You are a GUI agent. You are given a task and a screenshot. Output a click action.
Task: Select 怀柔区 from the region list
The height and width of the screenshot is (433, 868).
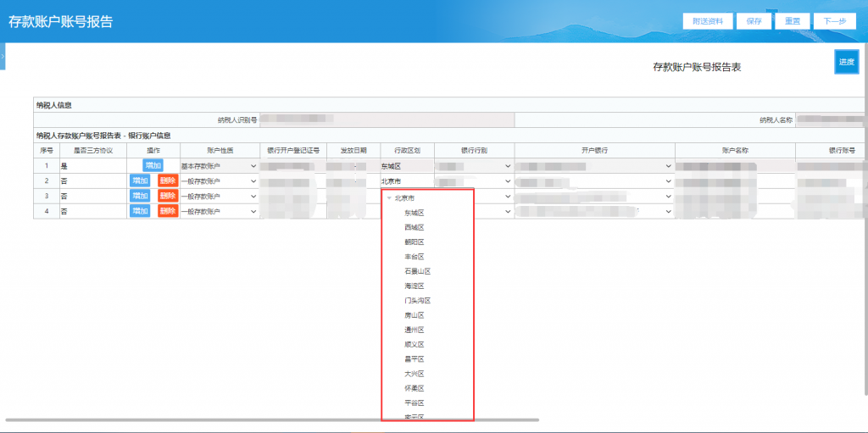tap(414, 389)
